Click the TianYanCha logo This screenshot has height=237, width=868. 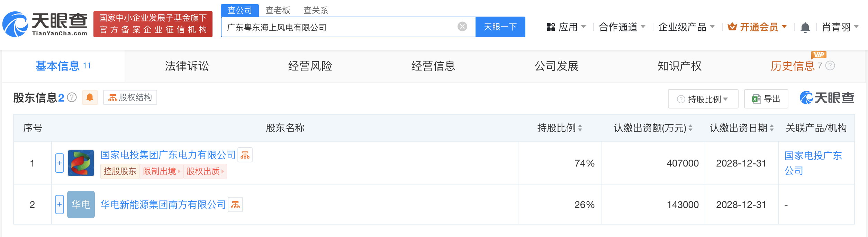(45, 24)
